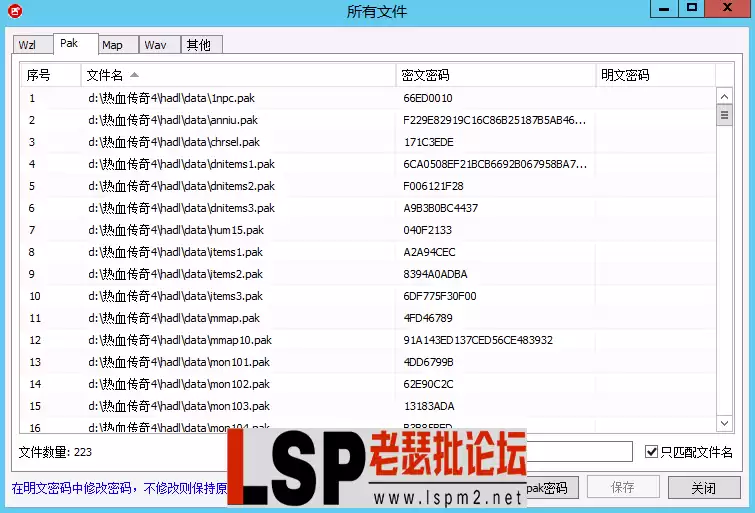Select the chrsel.pak file row
The image size is (755, 513).
tap(368, 142)
